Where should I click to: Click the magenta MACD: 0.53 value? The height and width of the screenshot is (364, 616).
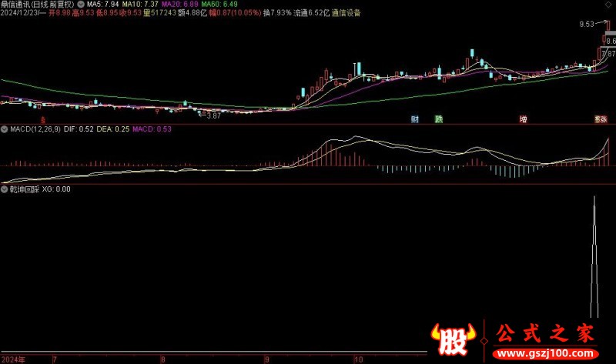tap(152, 129)
